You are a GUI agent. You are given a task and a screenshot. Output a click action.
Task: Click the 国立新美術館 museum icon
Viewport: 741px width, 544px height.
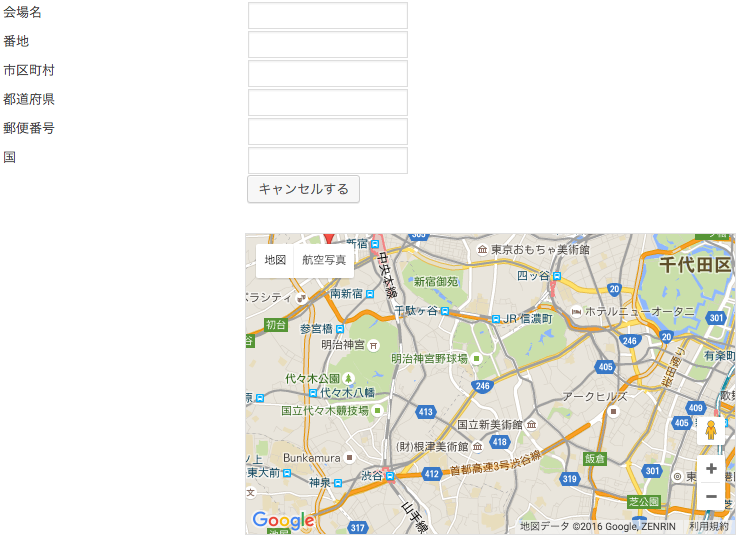pyautogui.click(x=531, y=424)
